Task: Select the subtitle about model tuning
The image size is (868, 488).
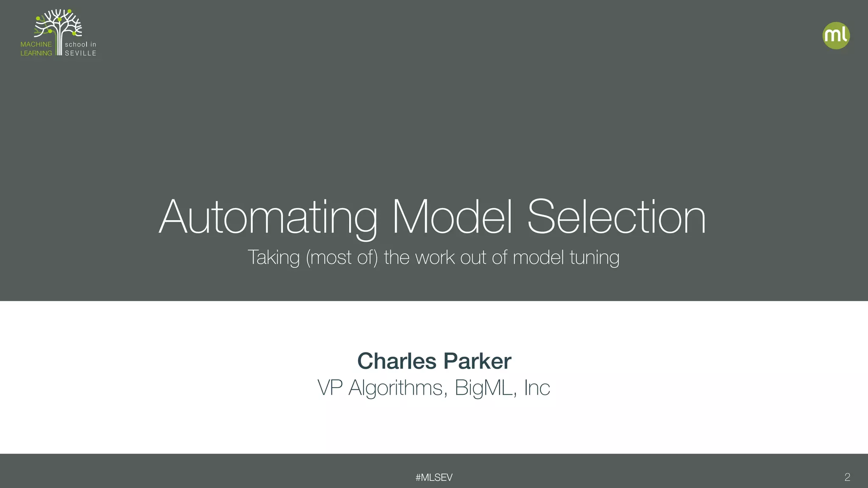Action: pyautogui.click(x=434, y=258)
